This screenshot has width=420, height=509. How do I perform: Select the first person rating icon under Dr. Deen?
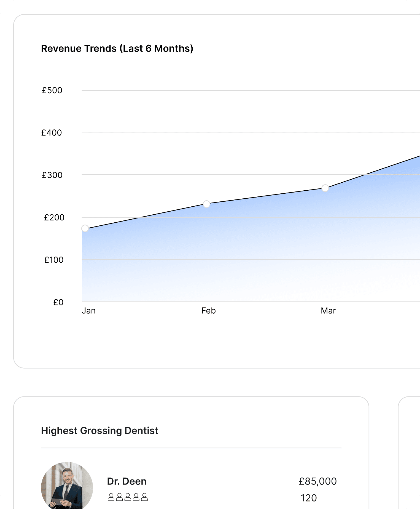[x=111, y=497]
